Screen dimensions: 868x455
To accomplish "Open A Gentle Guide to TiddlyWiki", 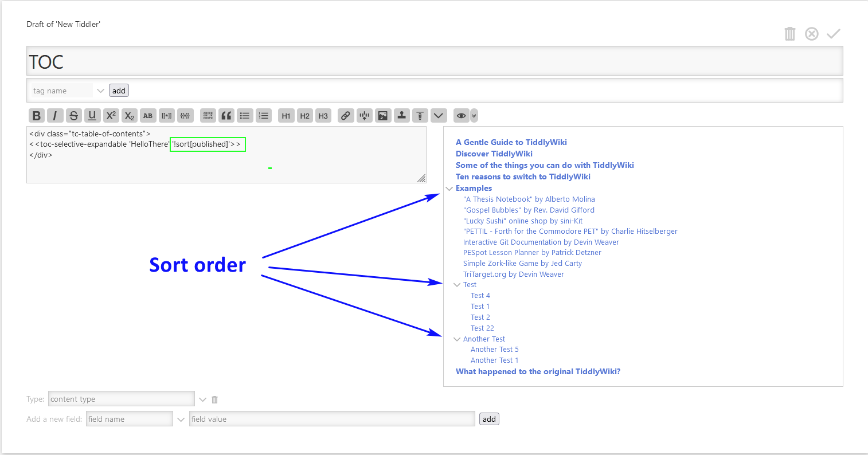I will coord(511,142).
